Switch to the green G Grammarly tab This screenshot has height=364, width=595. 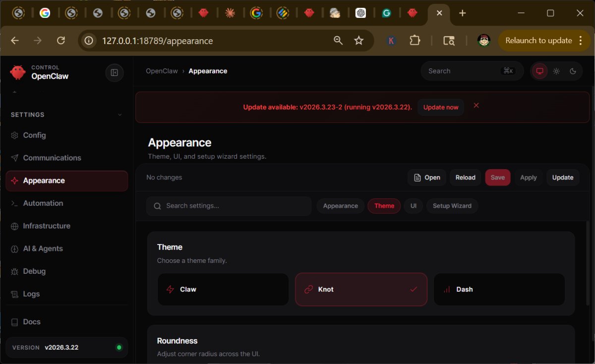pyautogui.click(x=387, y=13)
